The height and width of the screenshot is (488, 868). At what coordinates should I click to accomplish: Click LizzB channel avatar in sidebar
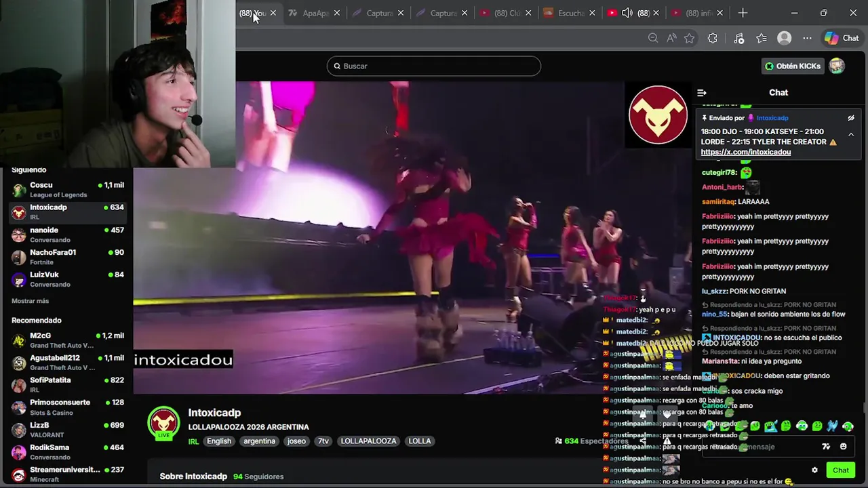pos(19,430)
